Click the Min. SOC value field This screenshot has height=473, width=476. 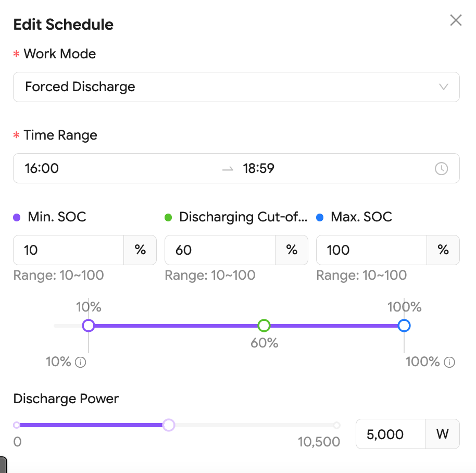click(x=69, y=250)
